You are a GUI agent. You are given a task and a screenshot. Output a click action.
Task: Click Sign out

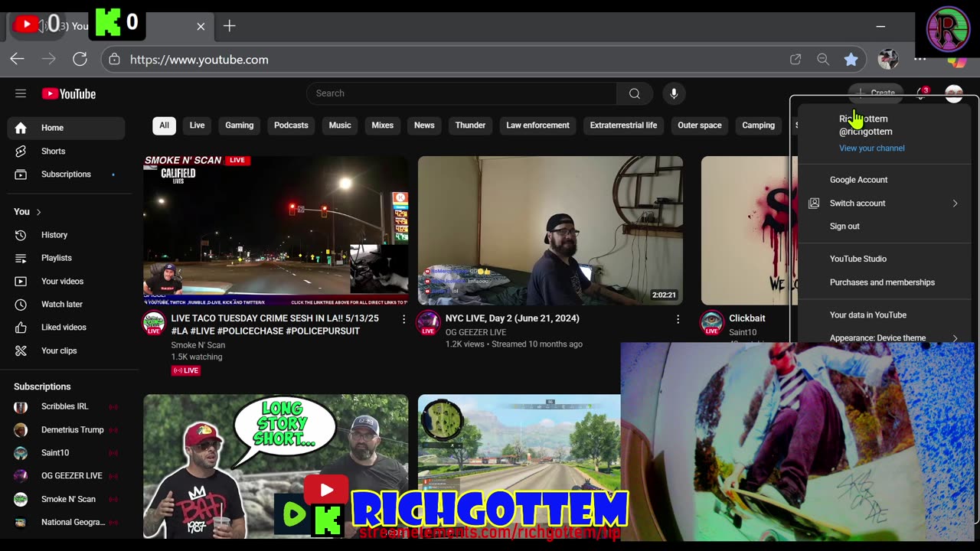884,227
